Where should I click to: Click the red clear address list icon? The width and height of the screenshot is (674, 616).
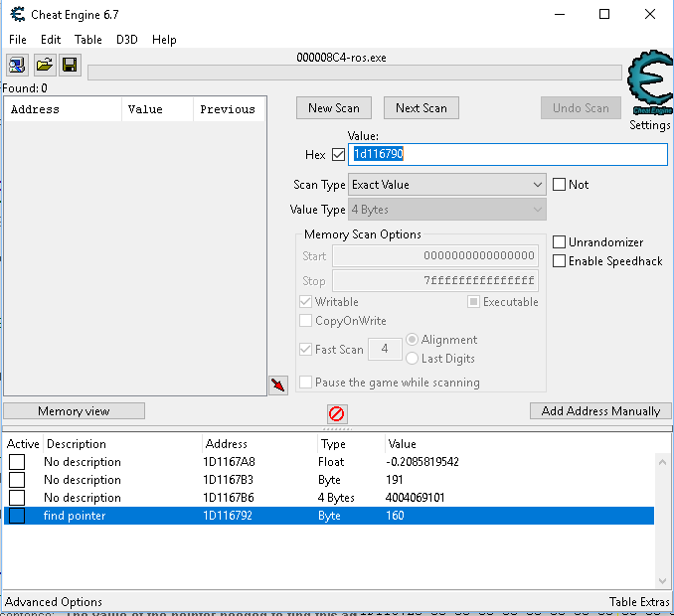click(336, 414)
